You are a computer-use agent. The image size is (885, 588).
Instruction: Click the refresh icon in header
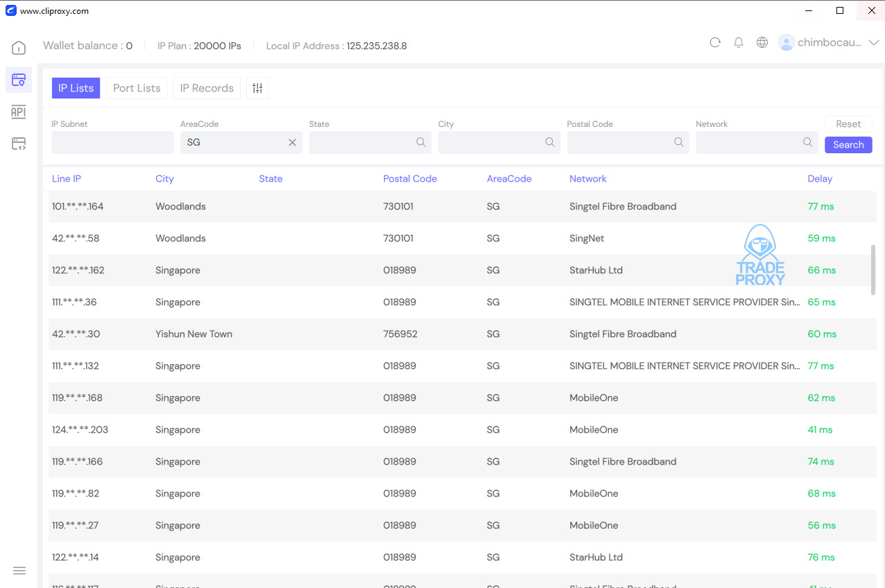[x=715, y=42]
